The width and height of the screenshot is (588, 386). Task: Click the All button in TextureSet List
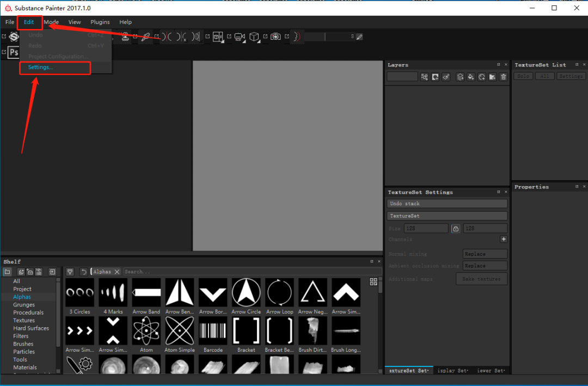(544, 76)
